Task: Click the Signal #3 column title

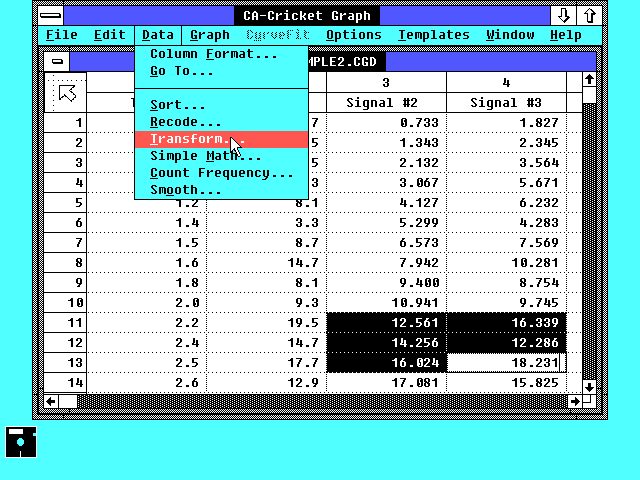Action: 506,102
